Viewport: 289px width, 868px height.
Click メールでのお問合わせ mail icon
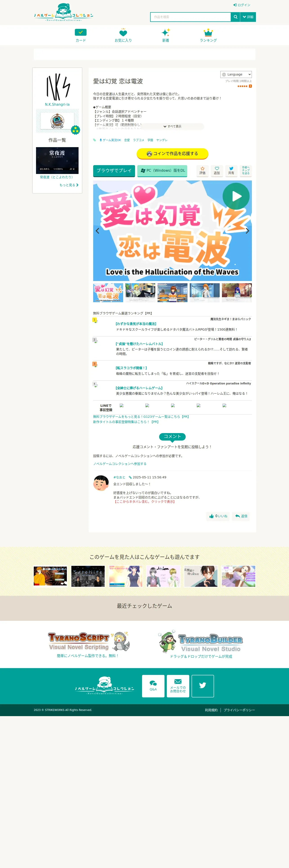coord(178,686)
